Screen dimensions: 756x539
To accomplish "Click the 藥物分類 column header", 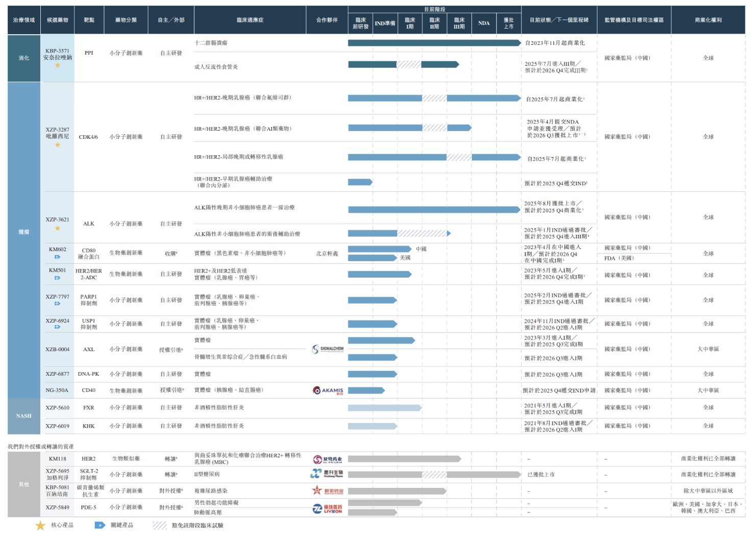I will pyautogui.click(x=126, y=20).
